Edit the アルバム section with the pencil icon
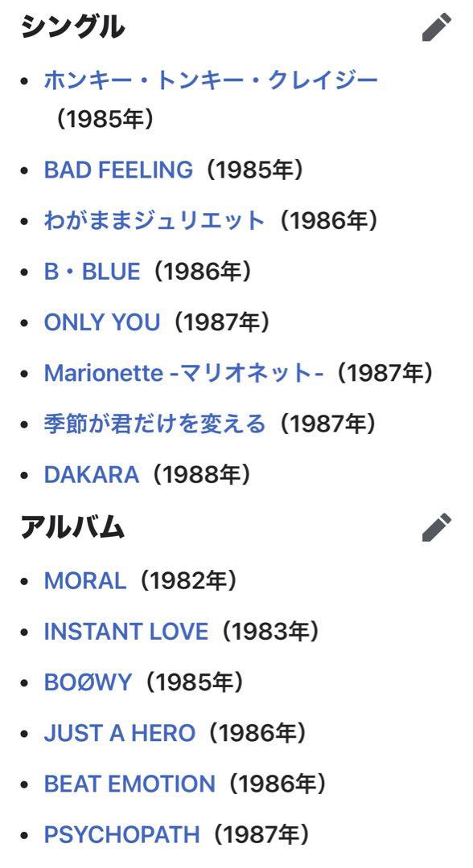This screenshot has width=473, height=868. point(437,527)
